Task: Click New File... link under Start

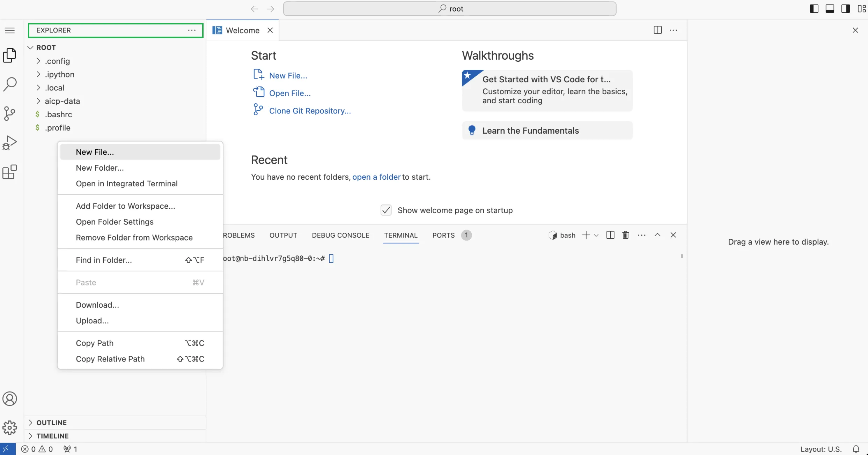Action: [x=288, y=76]
